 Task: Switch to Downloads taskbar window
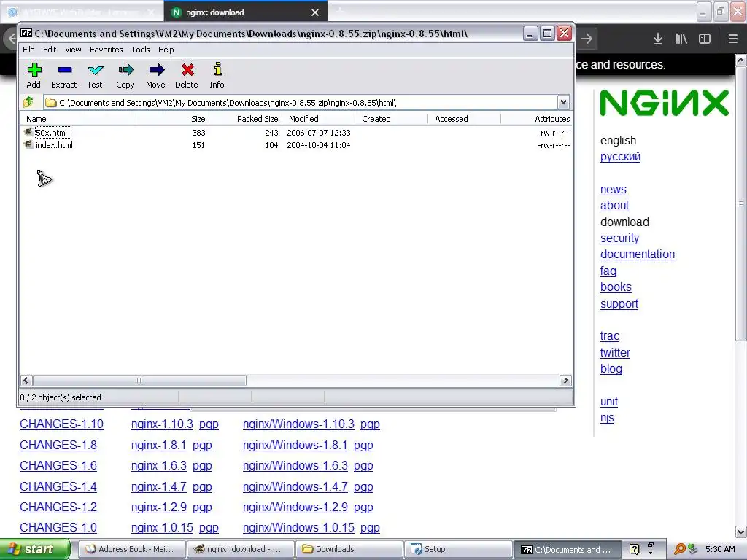click(x=349, y=549)
